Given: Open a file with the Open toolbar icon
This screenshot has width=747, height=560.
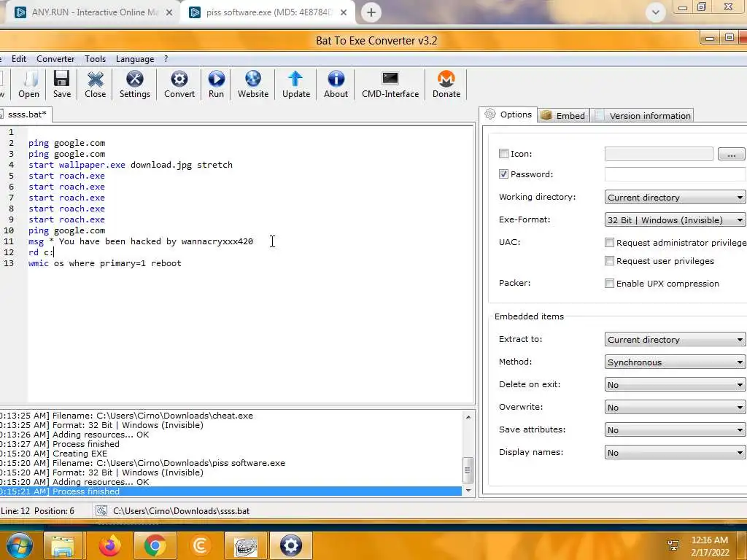Looking at the screenshot, I should point(28,85).
